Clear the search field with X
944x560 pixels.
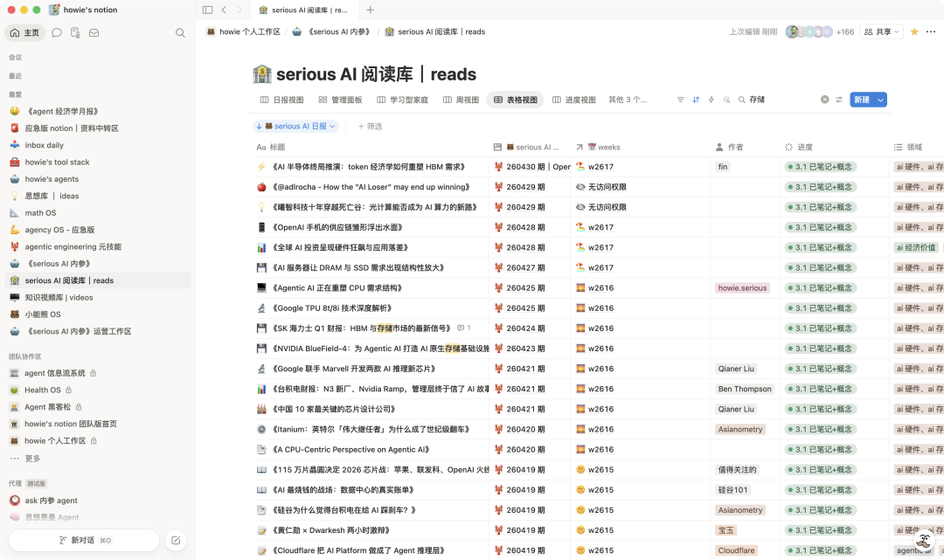(x=825, y=100)
